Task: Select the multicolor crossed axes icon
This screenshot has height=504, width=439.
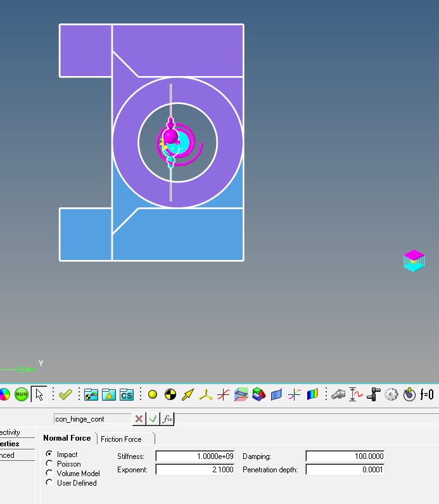Action: [x=294, y=394]
